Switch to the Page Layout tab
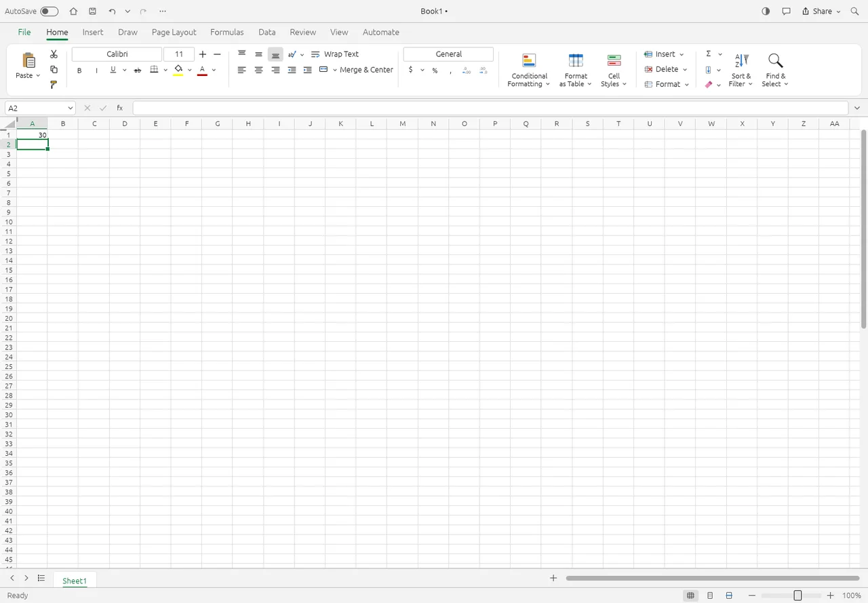The width and height of the screenshot is (868, 603). click(174, 32)
